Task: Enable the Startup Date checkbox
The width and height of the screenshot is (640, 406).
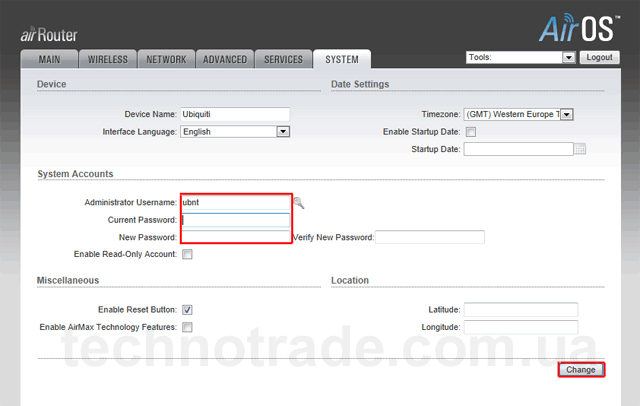Action: click(x=471, y=132)
